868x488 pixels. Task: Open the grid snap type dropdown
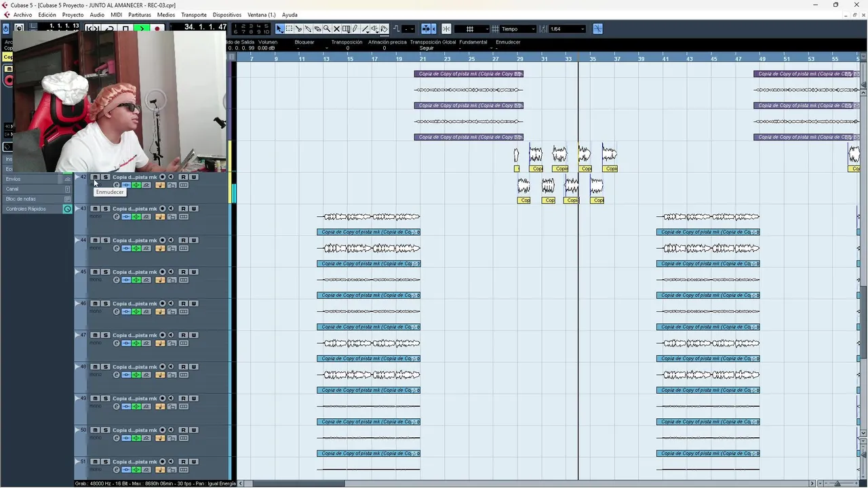tap(471, 29)
